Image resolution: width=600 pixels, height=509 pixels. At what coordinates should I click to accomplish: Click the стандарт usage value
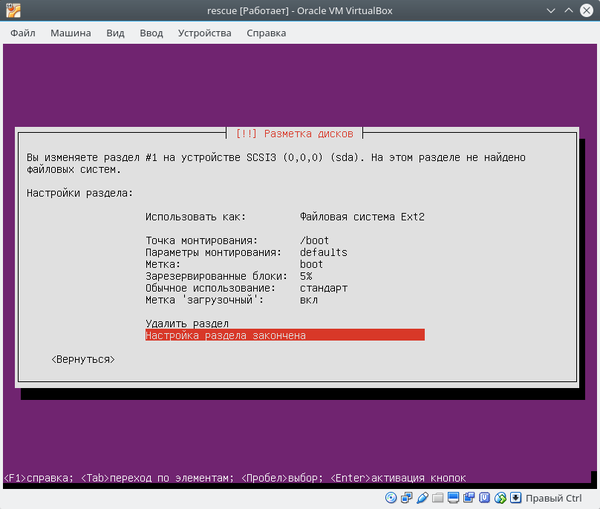(323, 288)
